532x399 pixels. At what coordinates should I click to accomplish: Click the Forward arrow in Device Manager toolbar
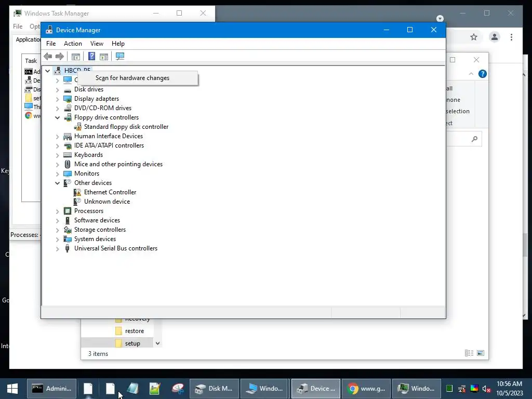click(60, 56)
